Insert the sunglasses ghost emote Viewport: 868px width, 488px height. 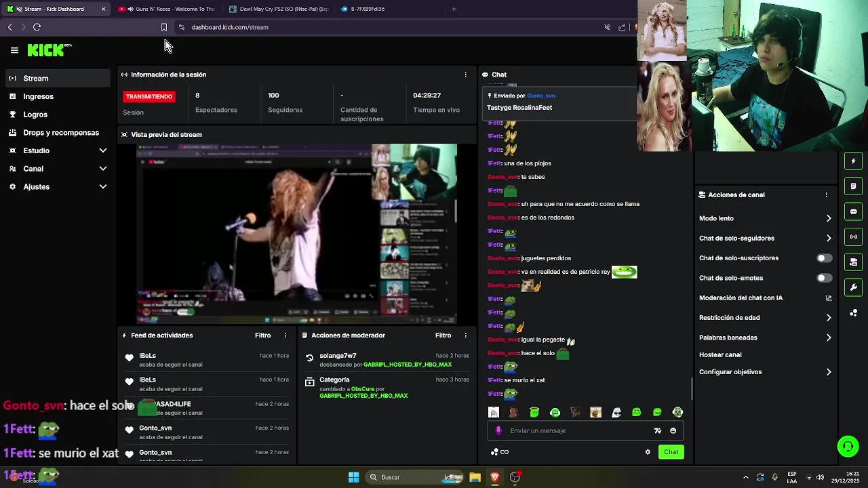[x=616, y=412]
